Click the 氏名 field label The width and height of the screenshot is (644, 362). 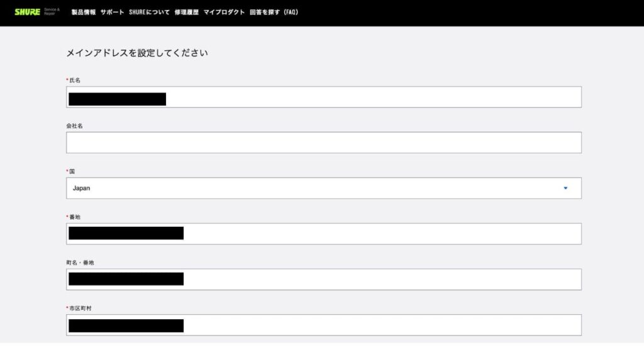75,80
